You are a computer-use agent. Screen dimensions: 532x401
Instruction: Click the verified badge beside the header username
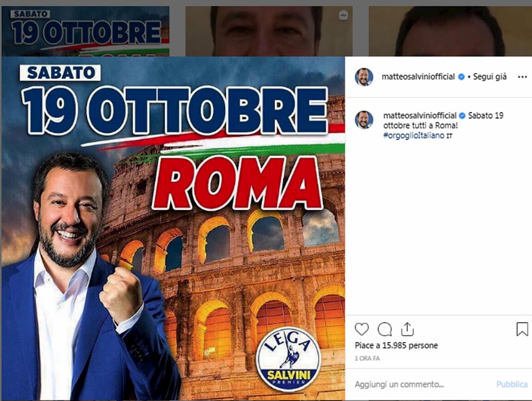tap(461, 77)
